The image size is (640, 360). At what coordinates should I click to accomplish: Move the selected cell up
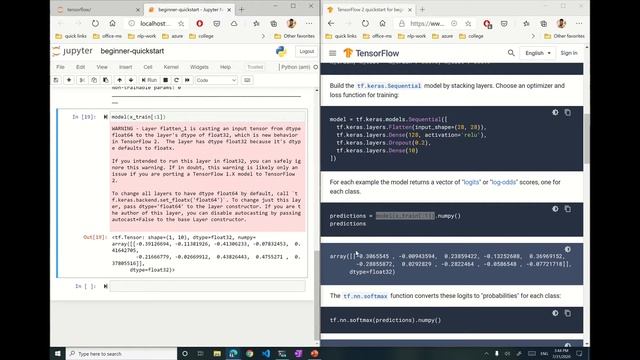[119, 80]
